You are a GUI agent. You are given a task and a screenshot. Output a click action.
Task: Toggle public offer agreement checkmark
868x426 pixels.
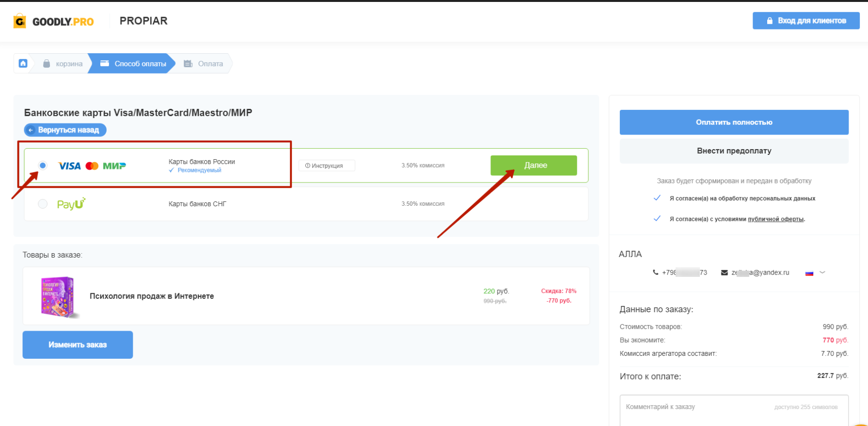point(657,219)
